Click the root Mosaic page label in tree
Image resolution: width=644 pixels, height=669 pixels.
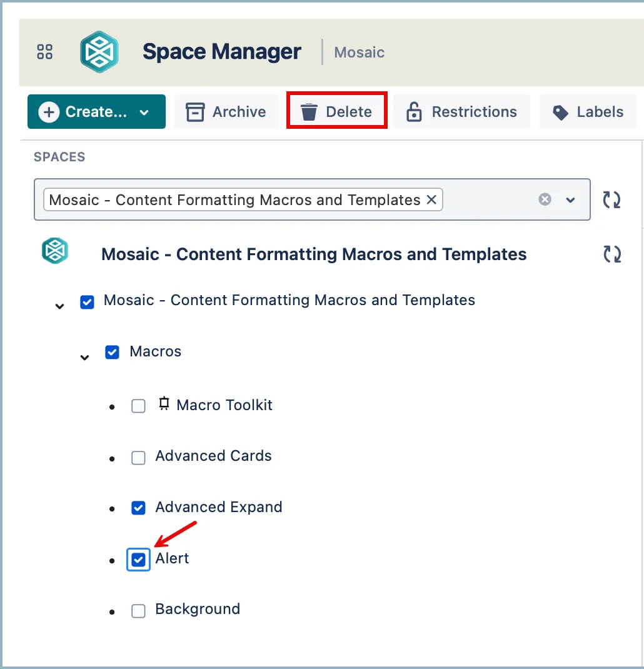pos(289,300)
